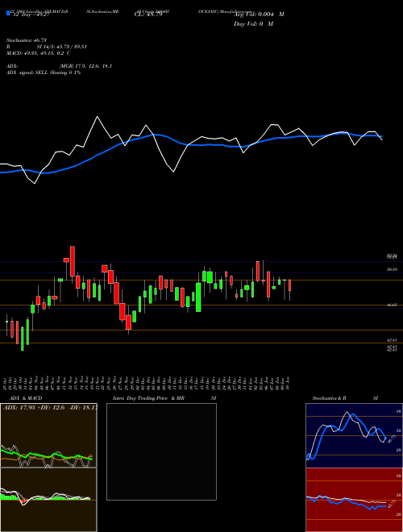Click the 'MACD: 49.35, 49.15, 0.2' line

38,53
